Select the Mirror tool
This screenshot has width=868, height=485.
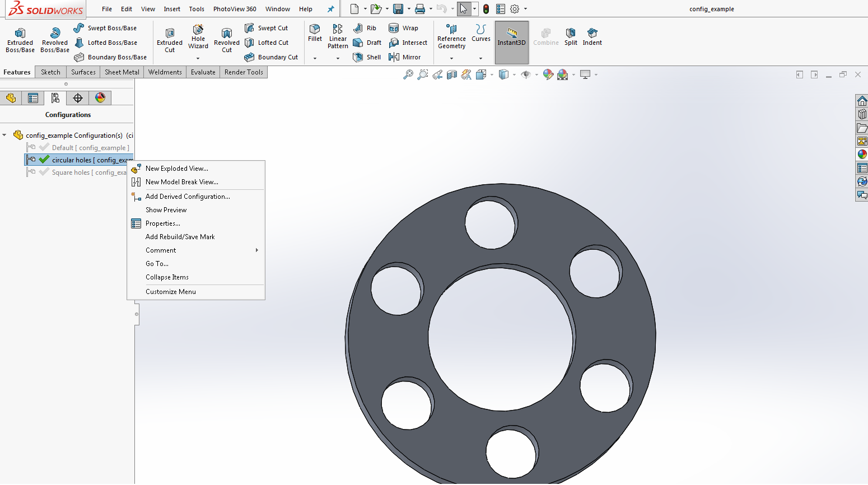[404, 57]
